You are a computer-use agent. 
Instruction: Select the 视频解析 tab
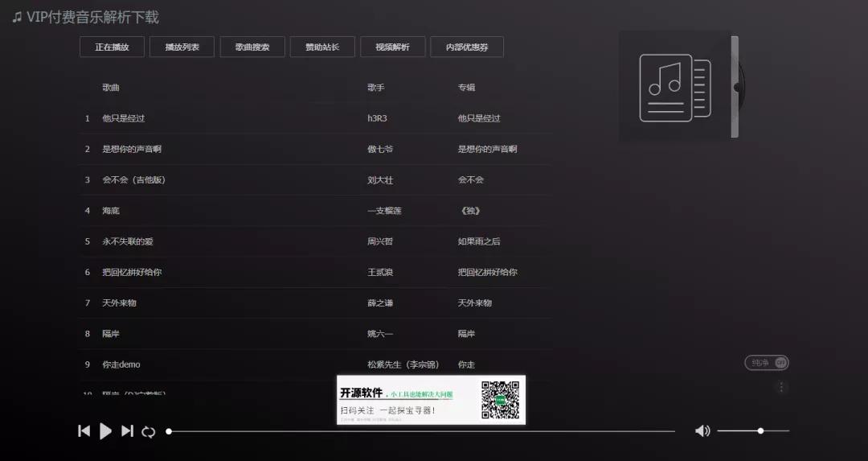392,47
